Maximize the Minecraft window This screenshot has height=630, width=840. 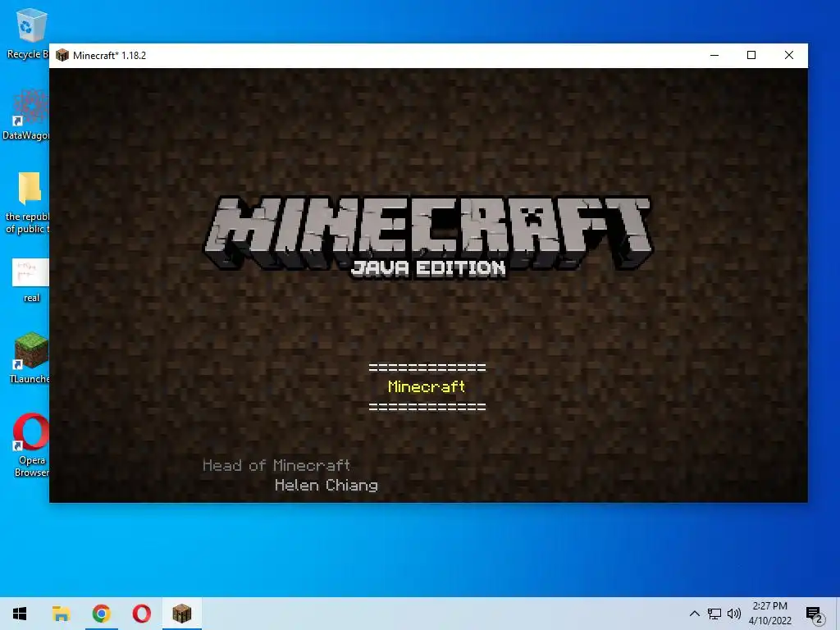coord(751,55)
